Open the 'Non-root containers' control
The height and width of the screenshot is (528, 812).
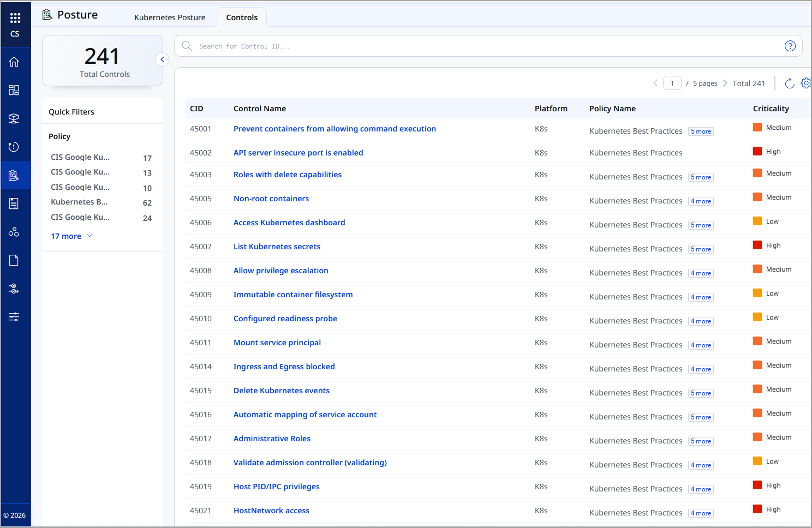coord(271,199)
